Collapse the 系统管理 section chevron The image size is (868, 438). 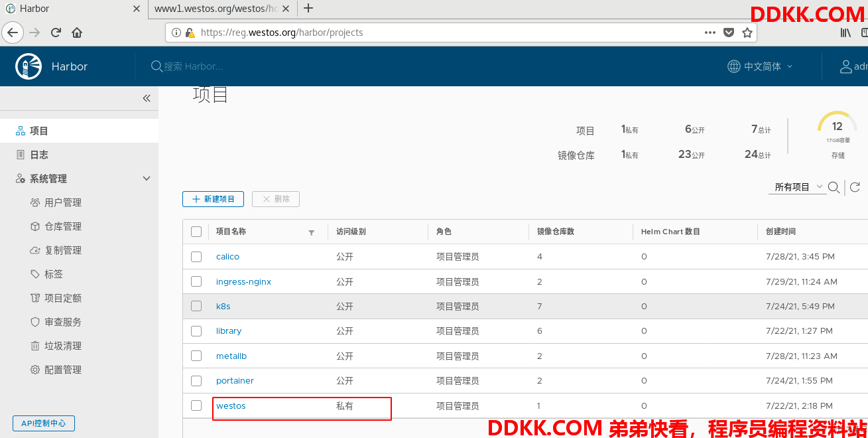(147, 179)
